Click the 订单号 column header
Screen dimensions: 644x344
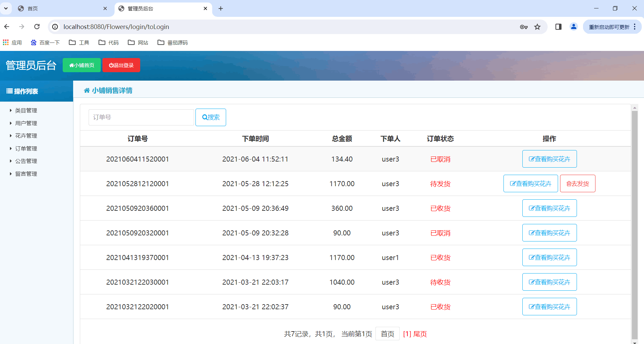(137, 139)
